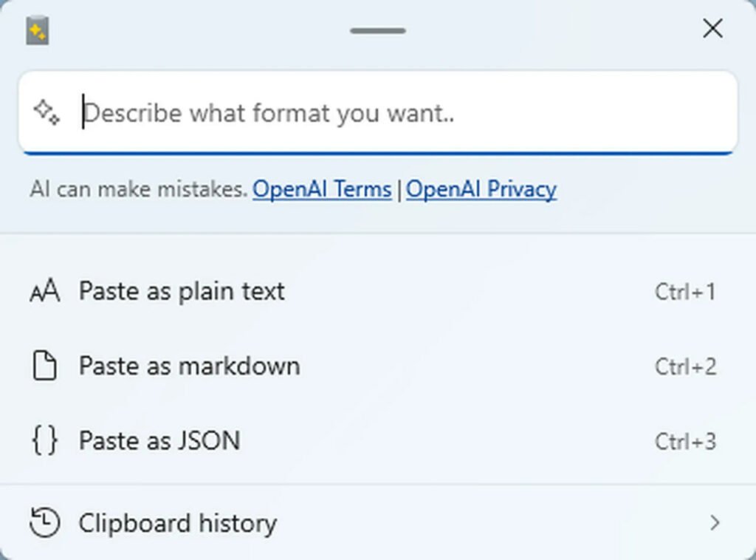
Task: Open the OpenAI Terms link
Action: coord(322,190)
